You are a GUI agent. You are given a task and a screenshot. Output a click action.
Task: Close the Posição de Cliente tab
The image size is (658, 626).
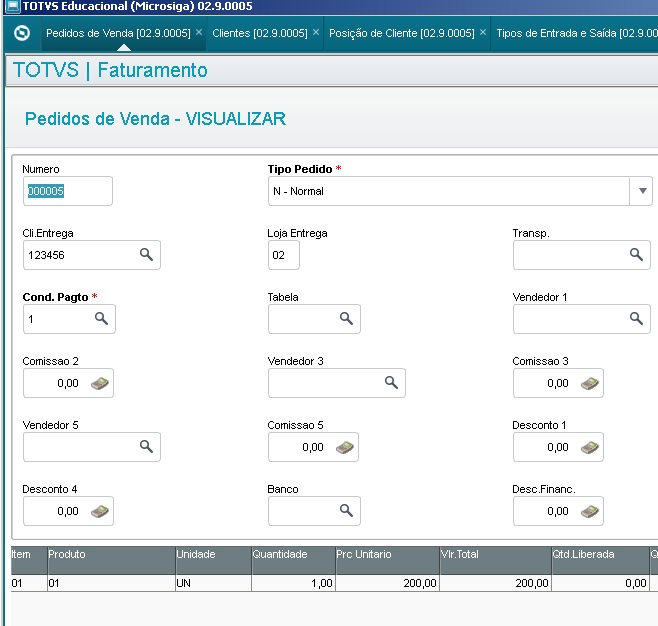click(x=483, y=32)
